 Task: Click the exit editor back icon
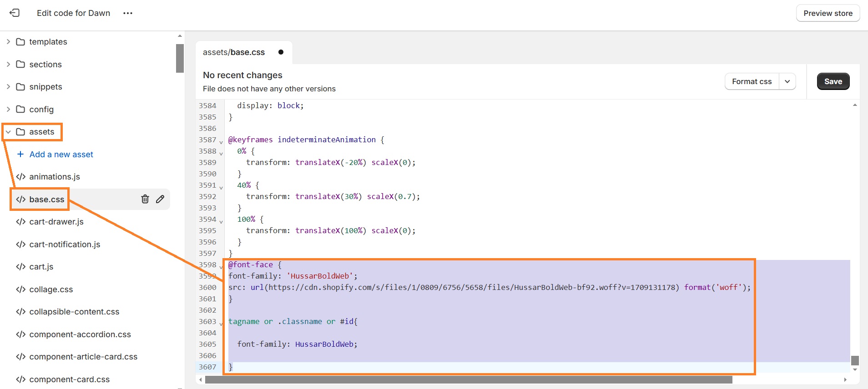click(15, 13)
